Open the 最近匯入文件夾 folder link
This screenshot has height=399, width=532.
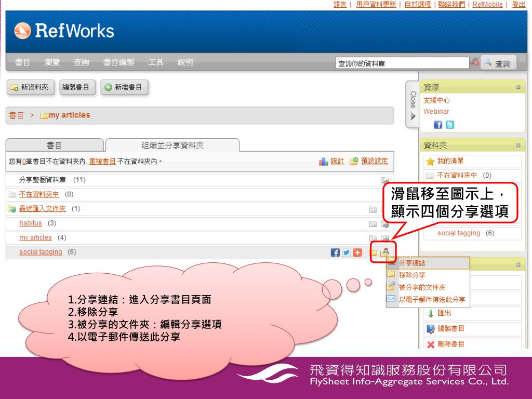43,209
